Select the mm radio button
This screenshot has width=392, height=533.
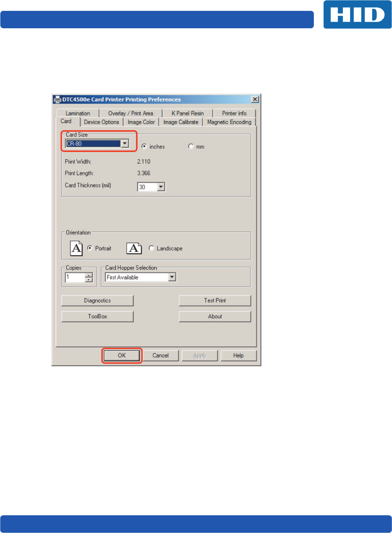click(191, 147)
